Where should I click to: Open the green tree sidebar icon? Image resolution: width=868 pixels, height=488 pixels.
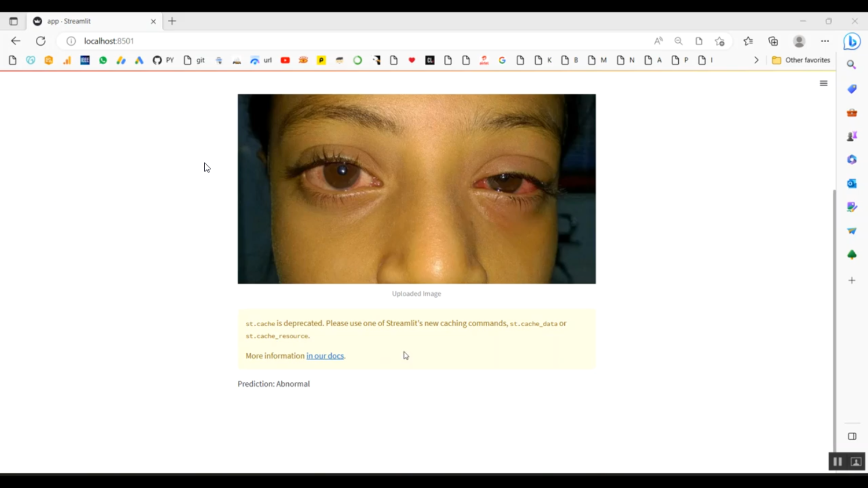pyautogui.click(x=852, y=254)
